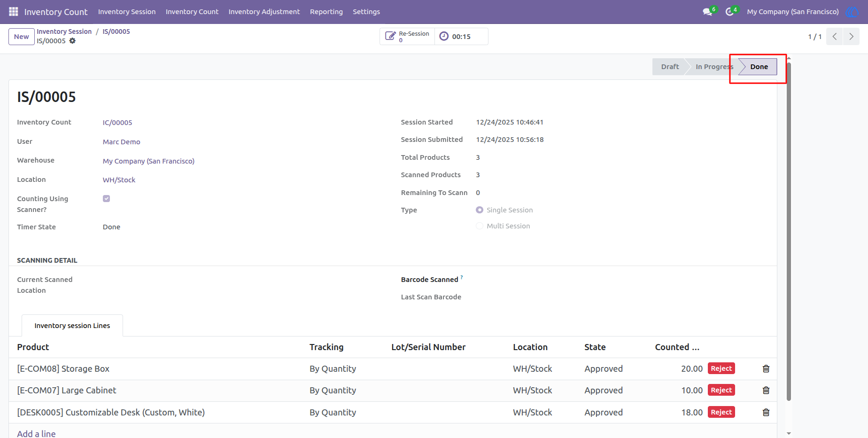Reject the Storage Box line

click(721, 368)
